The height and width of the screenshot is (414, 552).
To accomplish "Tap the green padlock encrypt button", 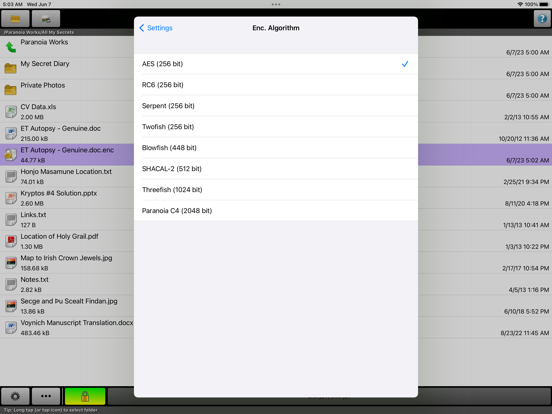I will click(85, 396).
